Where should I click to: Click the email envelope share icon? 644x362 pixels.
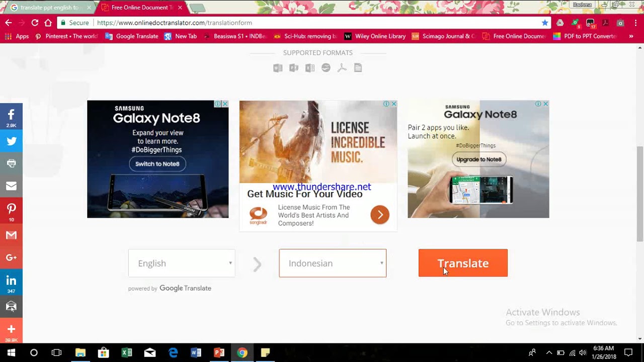click(11, 186)
